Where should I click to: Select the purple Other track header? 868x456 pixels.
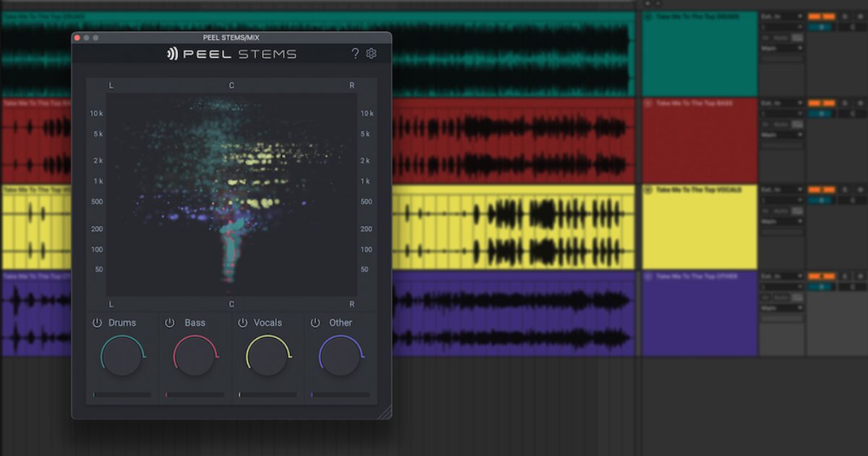[699, 313]
